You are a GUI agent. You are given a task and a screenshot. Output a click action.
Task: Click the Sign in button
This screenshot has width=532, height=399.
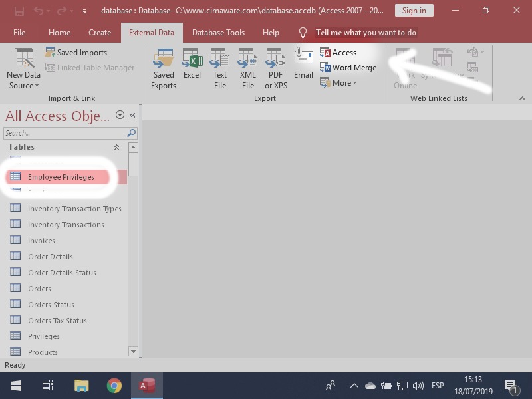coord(414,10)
